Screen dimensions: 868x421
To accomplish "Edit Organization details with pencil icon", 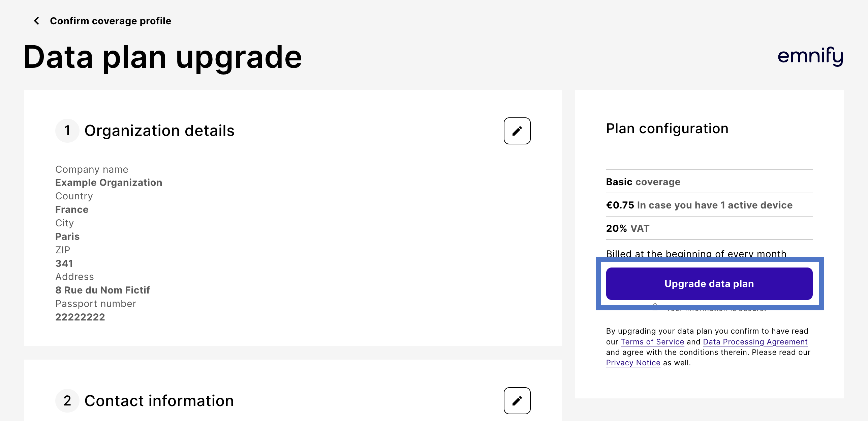I will (x=517, y=131).
